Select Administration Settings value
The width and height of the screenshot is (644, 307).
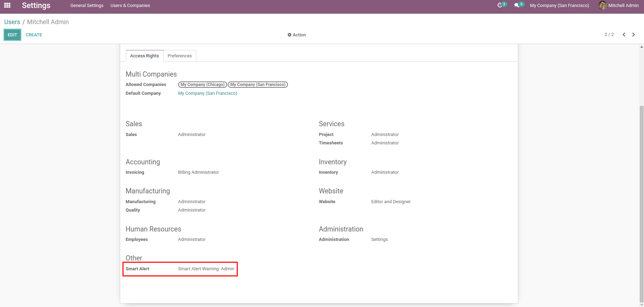click(379, 240)
